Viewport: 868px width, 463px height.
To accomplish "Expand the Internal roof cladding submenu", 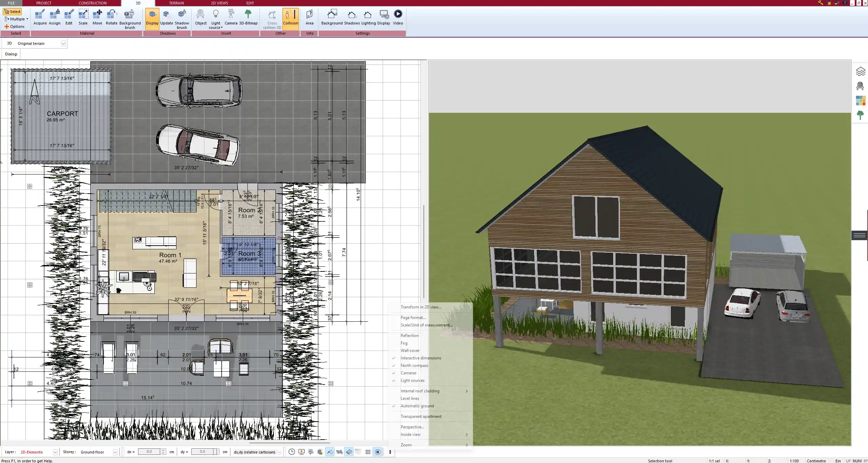I will pos(420,391).
